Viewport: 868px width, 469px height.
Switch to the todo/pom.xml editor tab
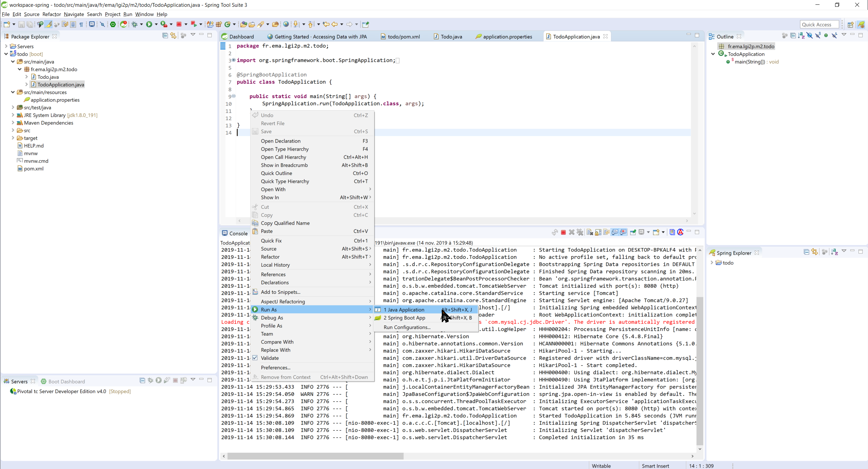tap(400, 37)
